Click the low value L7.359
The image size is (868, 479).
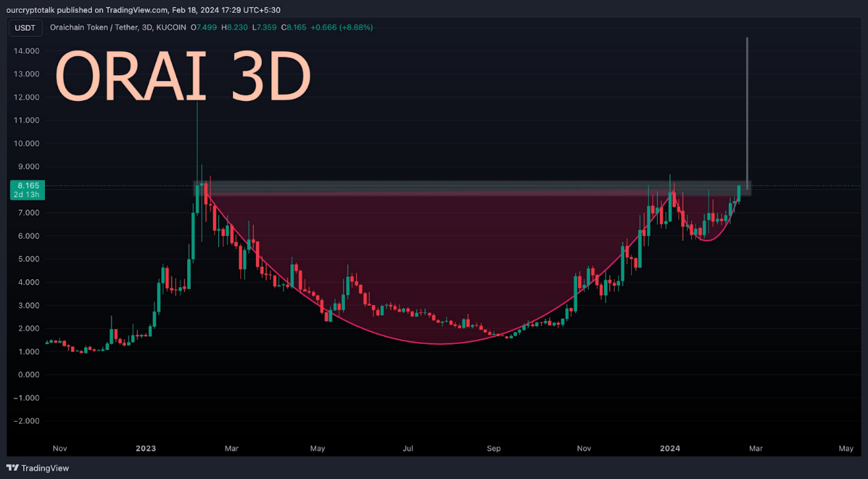264,28
